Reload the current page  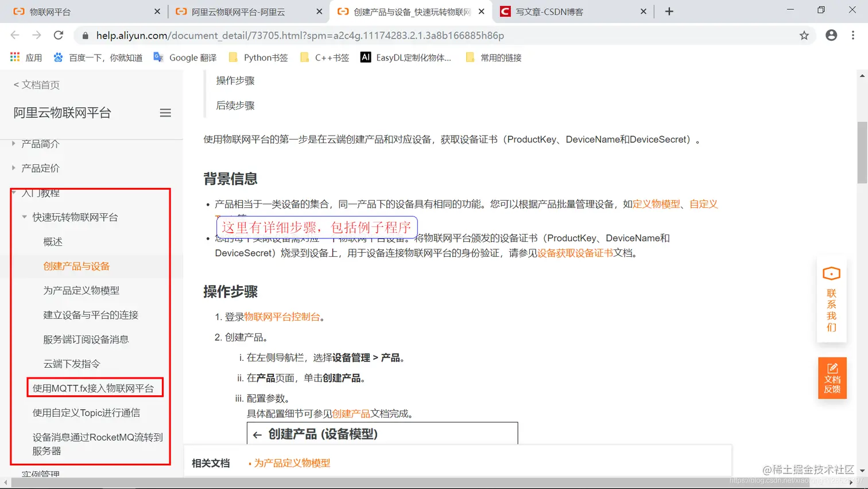(x=59, y=35)
